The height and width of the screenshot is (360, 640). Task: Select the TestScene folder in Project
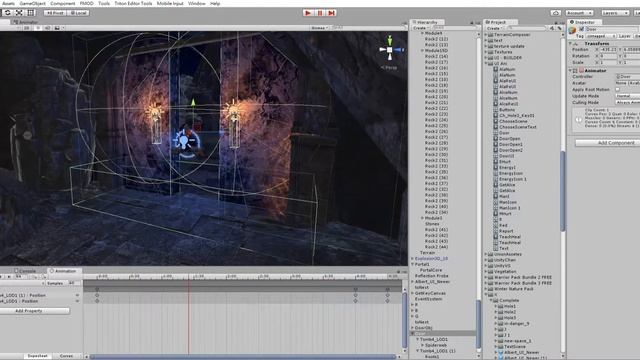pos(514,347)
